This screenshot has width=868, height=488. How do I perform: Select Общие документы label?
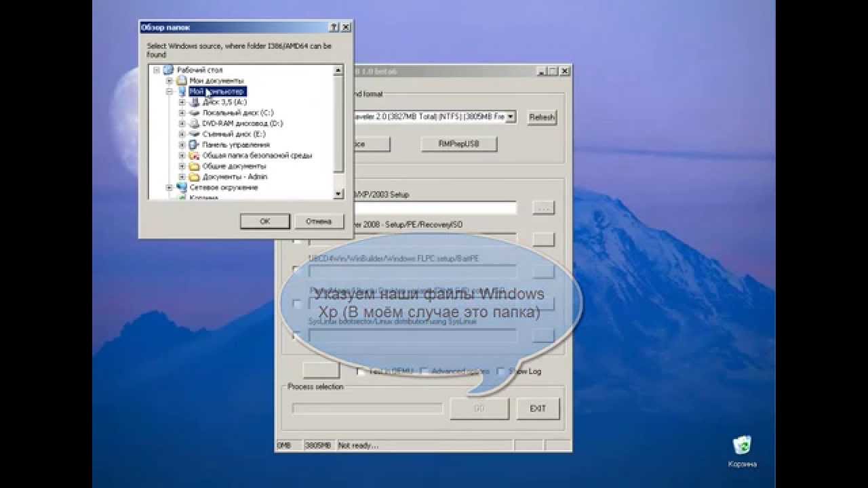(234, 166)
